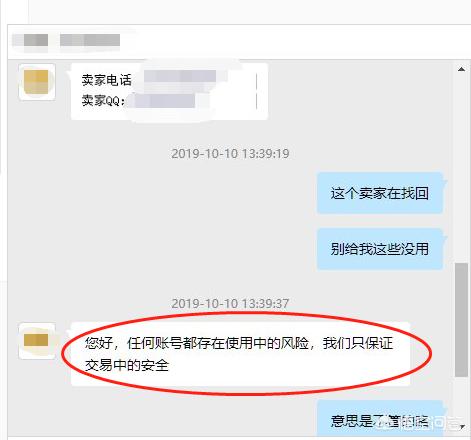Viewport: 471px width, 440px height.
Task: Click the longer blurred title in header
Action: pos(90,40)
